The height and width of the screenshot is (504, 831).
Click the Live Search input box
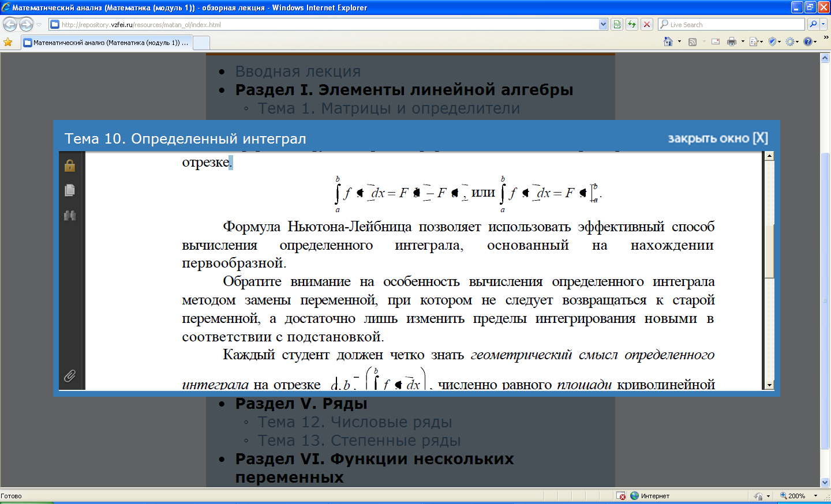coord(732,24)
